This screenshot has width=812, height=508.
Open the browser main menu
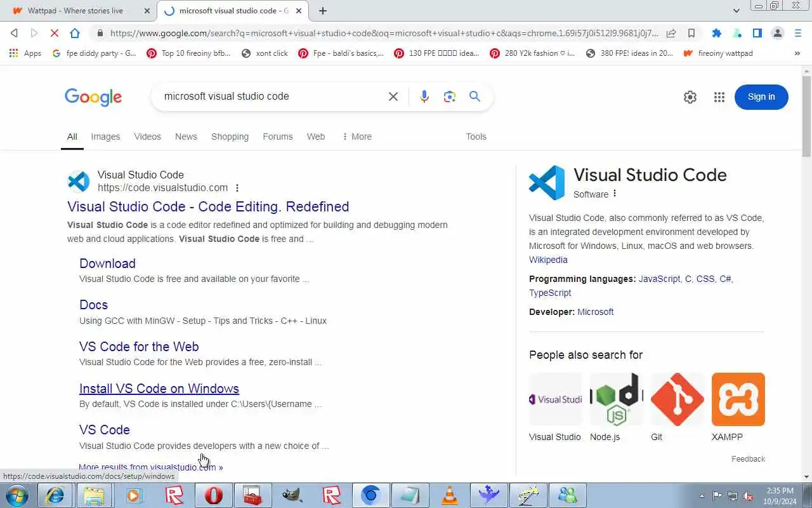(x=798, y=33)
